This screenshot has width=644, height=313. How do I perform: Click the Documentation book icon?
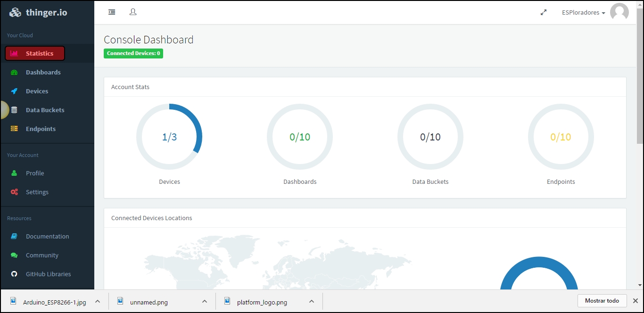pyautogui.click(x=14, y=236)
